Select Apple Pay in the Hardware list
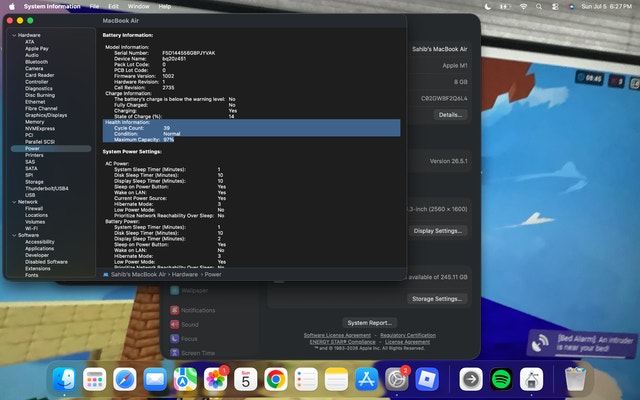 [x=37, y=49]
